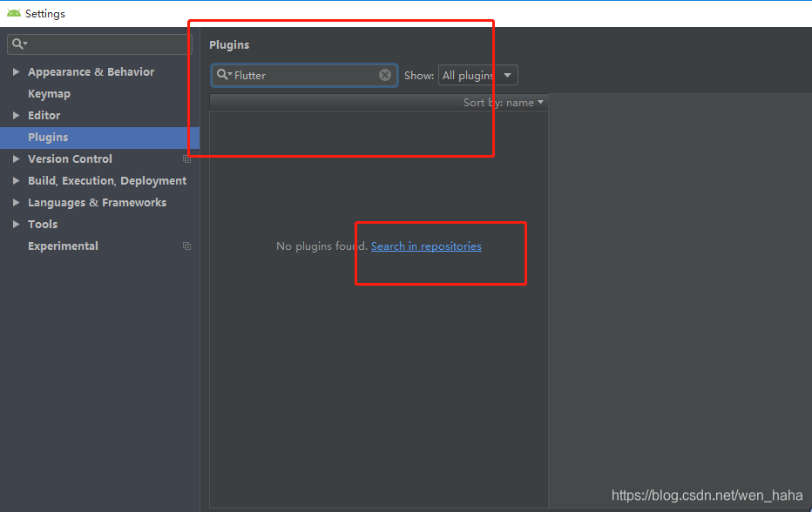The height and width of the screenshot is (512, 812).
Task: Click the project-level icon beside Experimental
Action: pos(187,246)
